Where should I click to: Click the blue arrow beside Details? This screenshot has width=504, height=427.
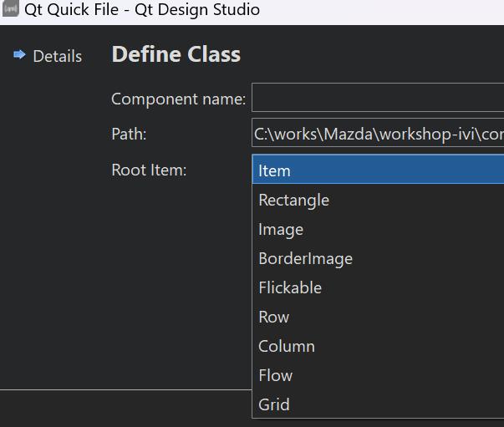[x=20, y=55]
